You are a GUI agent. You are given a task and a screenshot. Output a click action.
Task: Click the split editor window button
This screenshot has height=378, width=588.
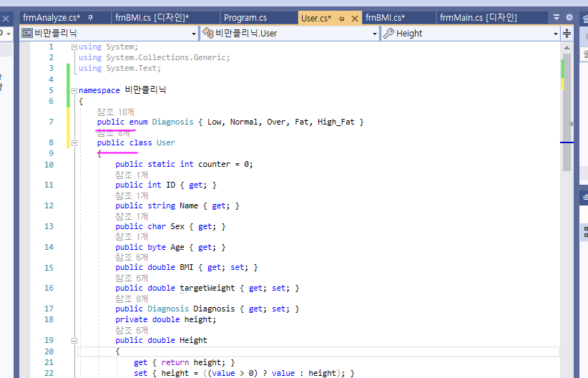[x=567, y=34]
